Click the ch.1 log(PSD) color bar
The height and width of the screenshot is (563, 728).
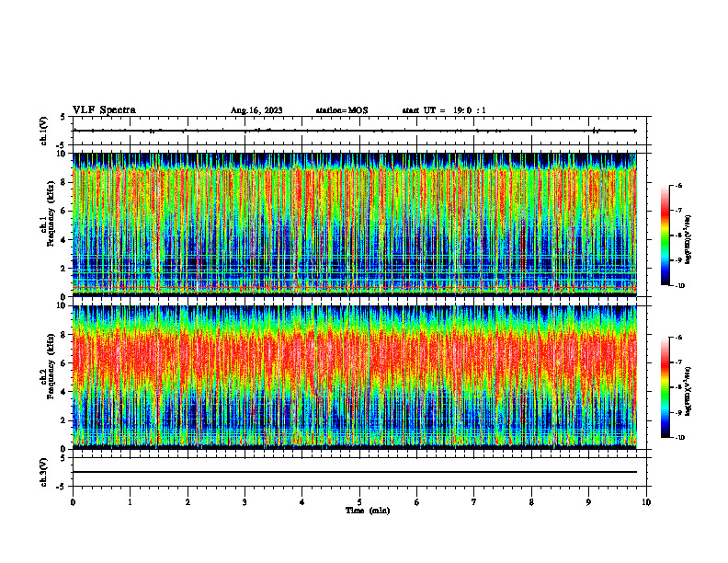tap(665, 236)
